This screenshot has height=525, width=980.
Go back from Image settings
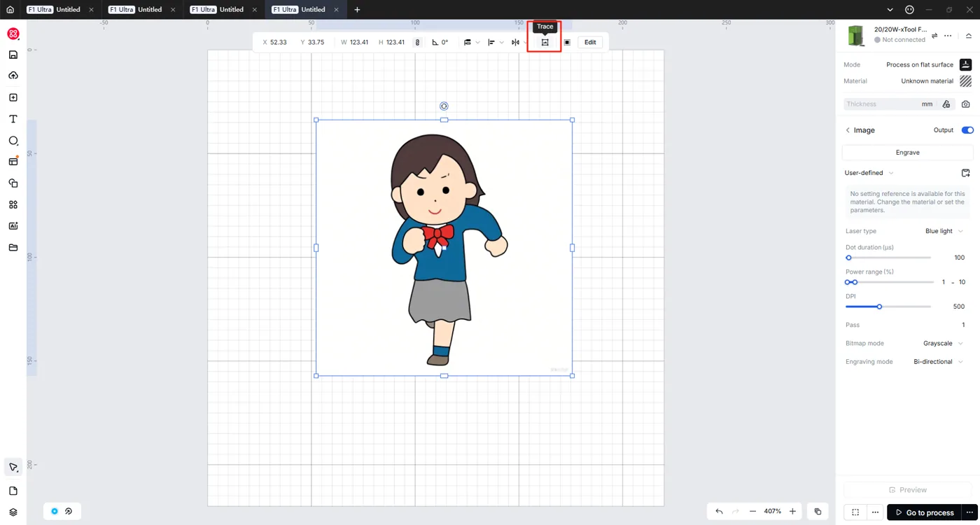pyautogui.click(x=848, y=130)
